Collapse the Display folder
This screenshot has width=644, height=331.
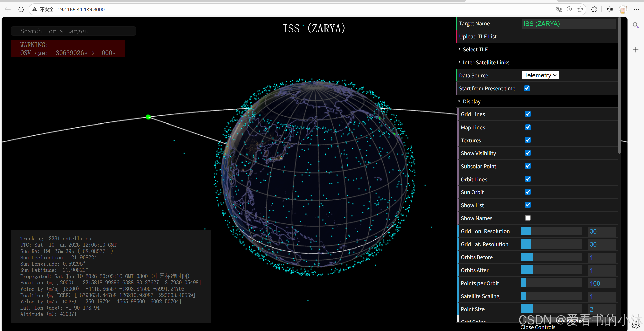tap(537, 101)
